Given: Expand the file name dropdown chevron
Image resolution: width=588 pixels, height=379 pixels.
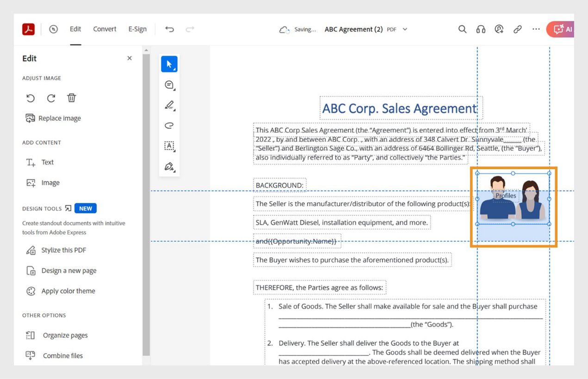Looking at the screenshot, I should point(405,29).
